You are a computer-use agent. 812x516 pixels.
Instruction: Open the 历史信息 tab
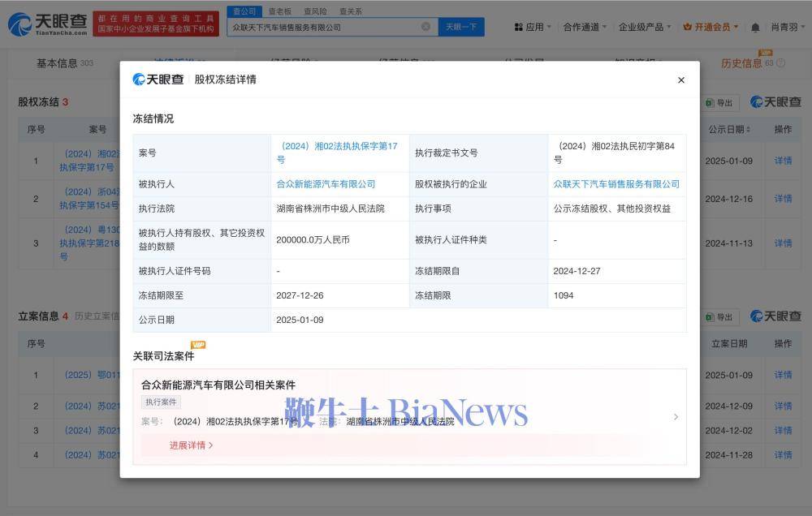(x=747, y=63)
